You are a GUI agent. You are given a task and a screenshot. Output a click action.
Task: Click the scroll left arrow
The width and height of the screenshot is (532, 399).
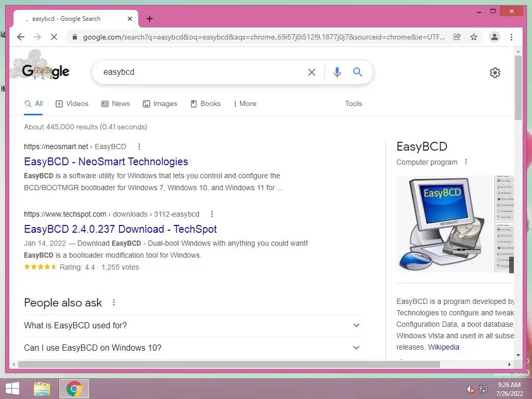click(14, 364)
